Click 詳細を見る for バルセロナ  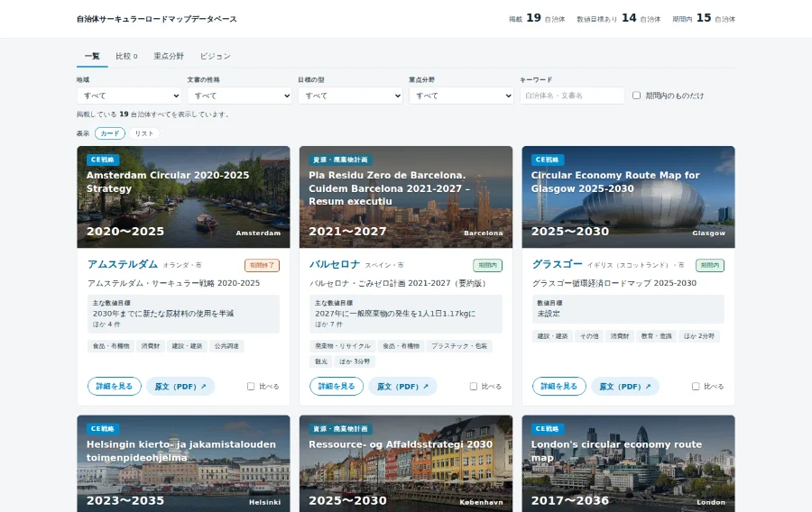337,387
